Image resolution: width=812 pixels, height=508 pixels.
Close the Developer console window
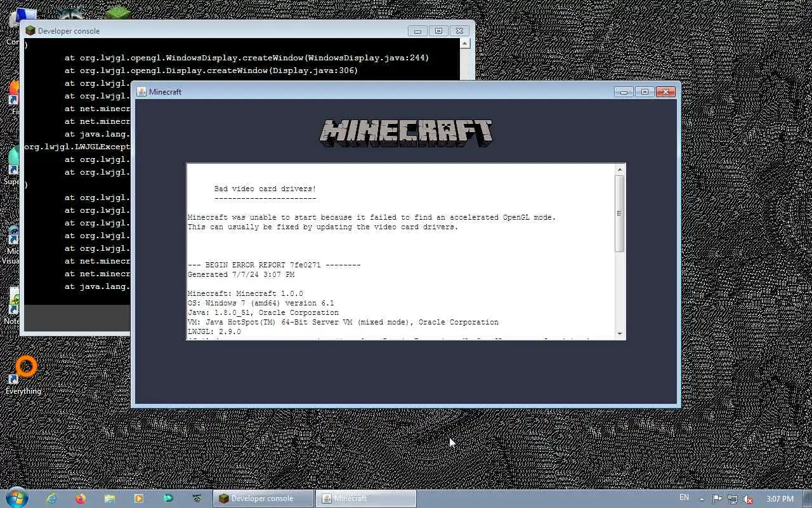tap(460, 30)
